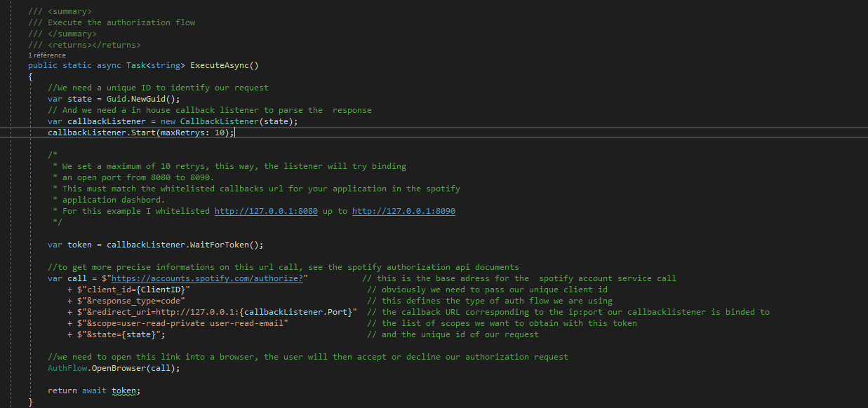The image size is (868, 408).
Task: Click the ExecuteAsync method name
Action: pos(222,65)
